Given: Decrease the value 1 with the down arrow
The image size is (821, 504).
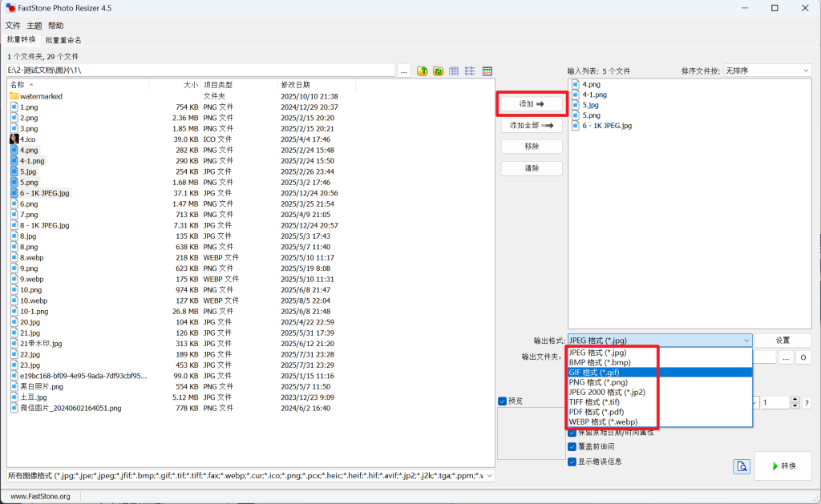Looking at the screenshot, I should click(x=795, y=405).
